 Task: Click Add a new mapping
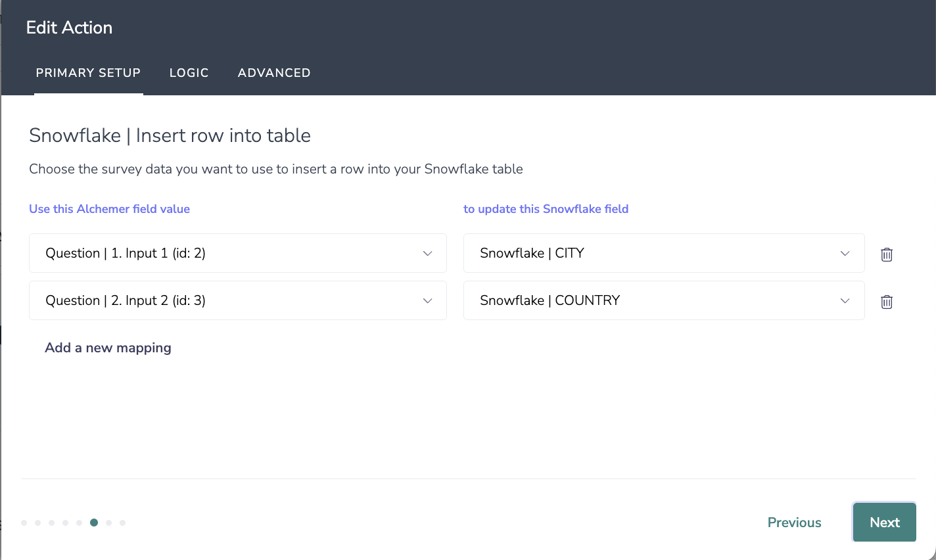[108, 348]
